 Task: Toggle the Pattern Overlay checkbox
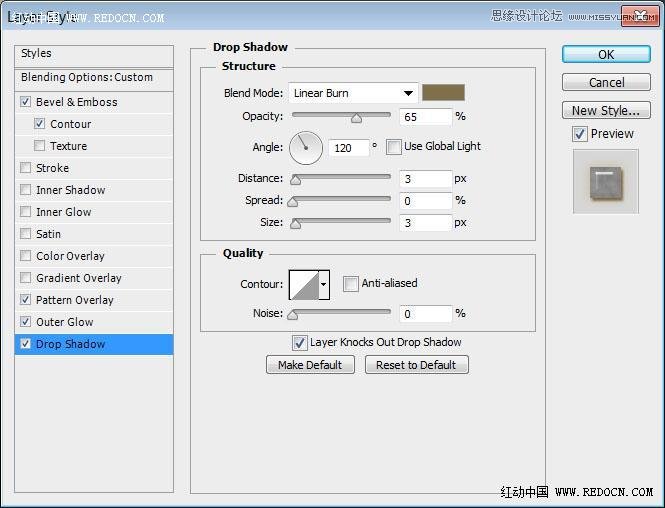(x=25, y=300)
